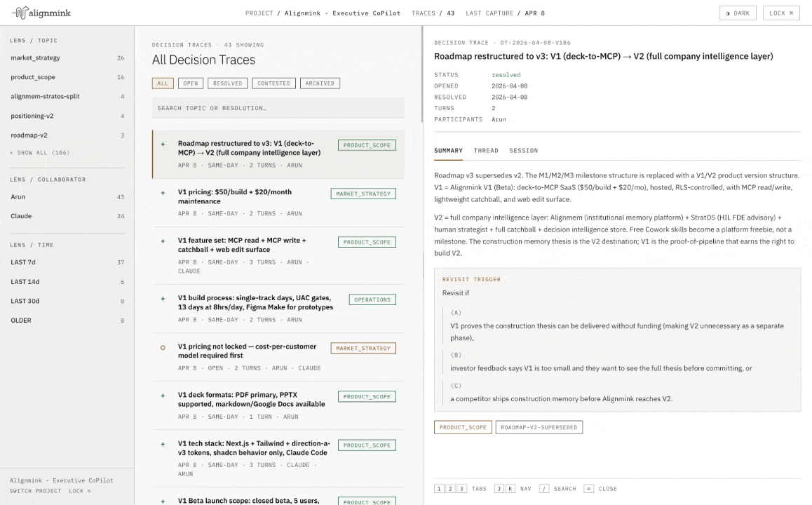
Task: Select the OPEN filter chip
Action: [x=191, y=83]
